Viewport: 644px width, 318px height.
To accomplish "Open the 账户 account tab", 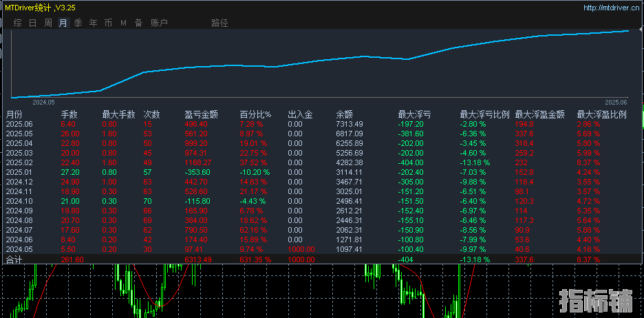I will [x=159, y=23].
